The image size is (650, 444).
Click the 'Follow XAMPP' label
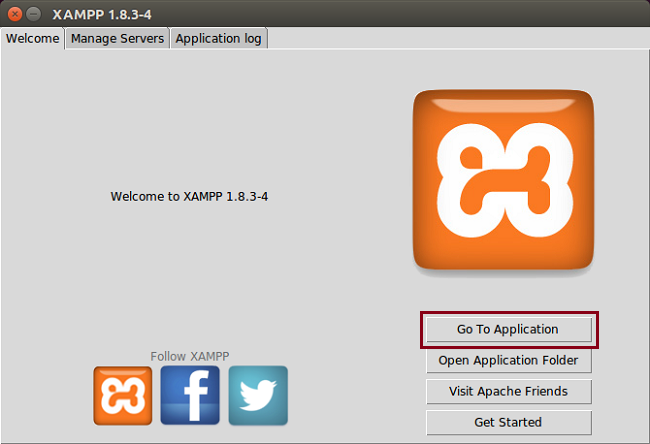(190, 356)
